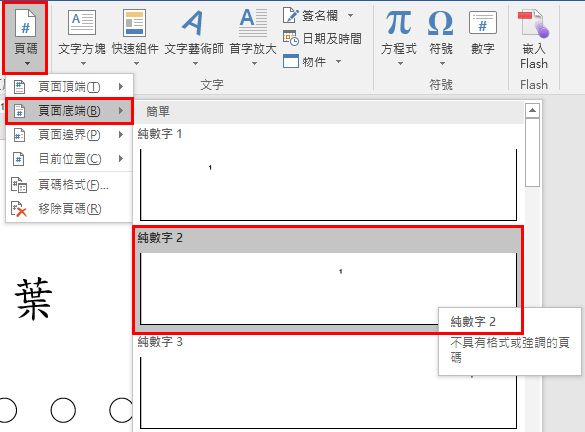The image size is (585, 432).
Task: Open 目前位置(C) submenu
Action: 69,159
